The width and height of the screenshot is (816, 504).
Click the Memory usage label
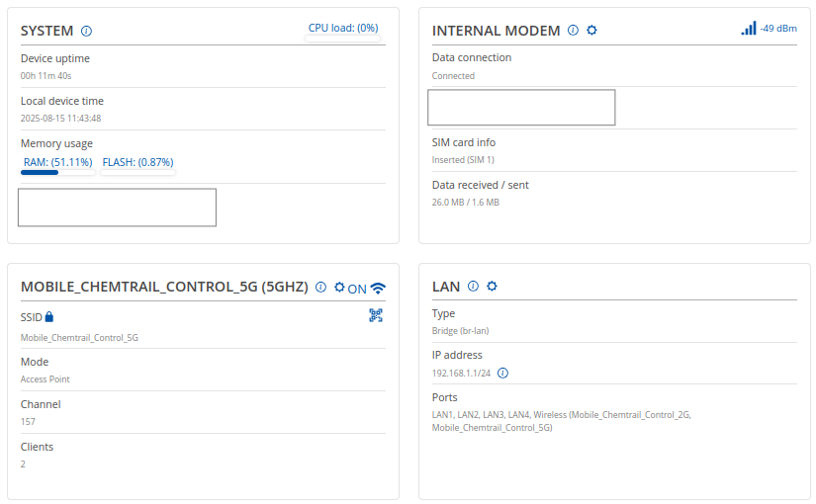(x=56, y=143)
